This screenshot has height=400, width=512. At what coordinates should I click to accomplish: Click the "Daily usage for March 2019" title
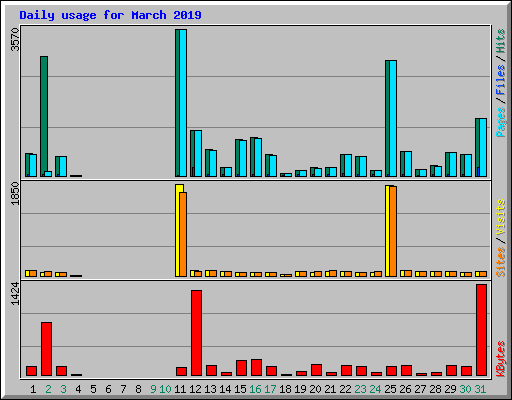point(110,15)
